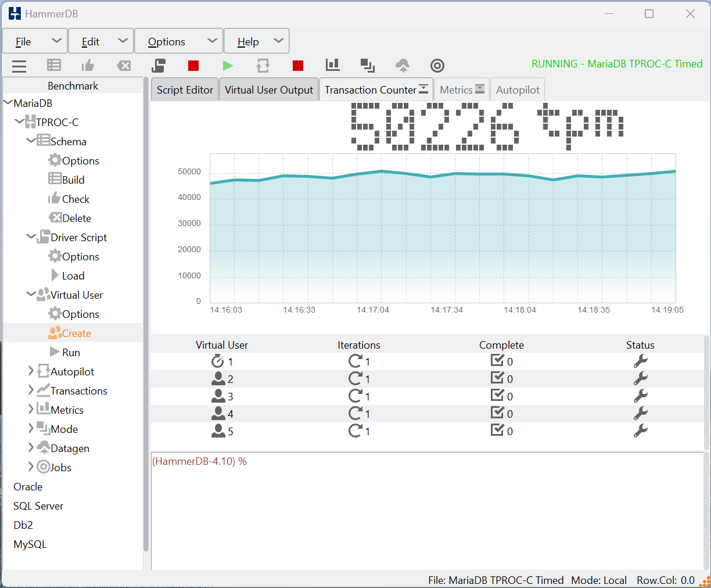Select Db2 in the benchmark tree

pos(23,525)
